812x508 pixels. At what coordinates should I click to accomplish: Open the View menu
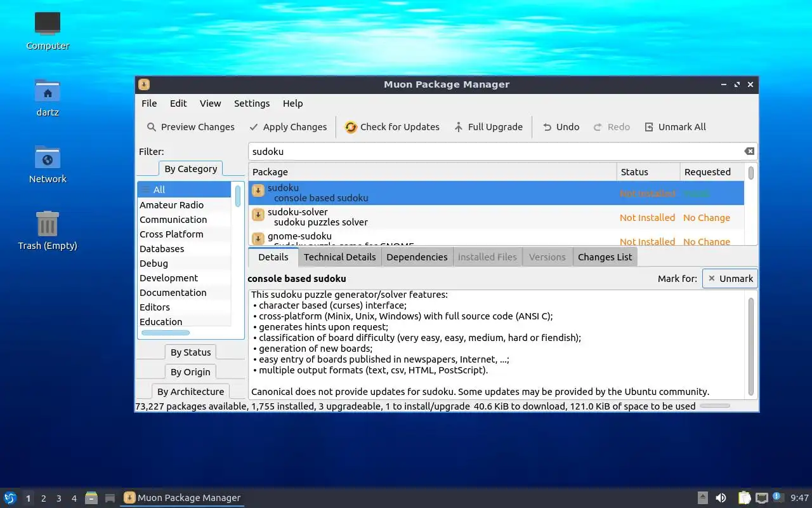(x=210, y=104)
